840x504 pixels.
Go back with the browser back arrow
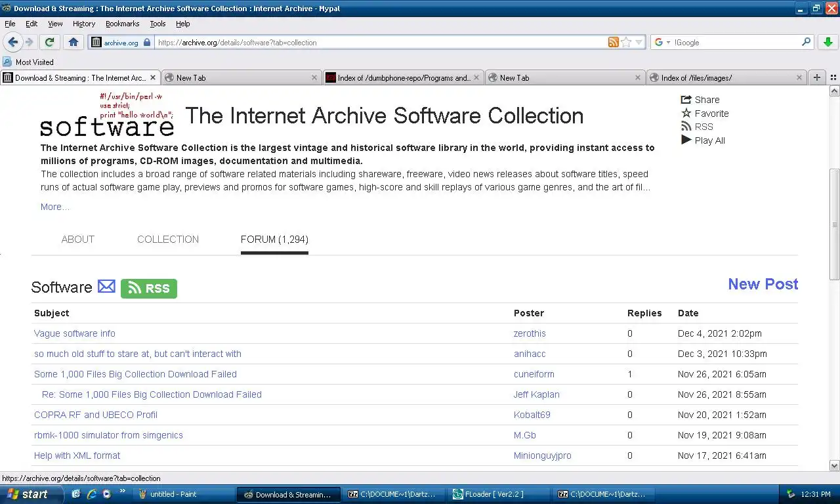(x=12, y=42)
